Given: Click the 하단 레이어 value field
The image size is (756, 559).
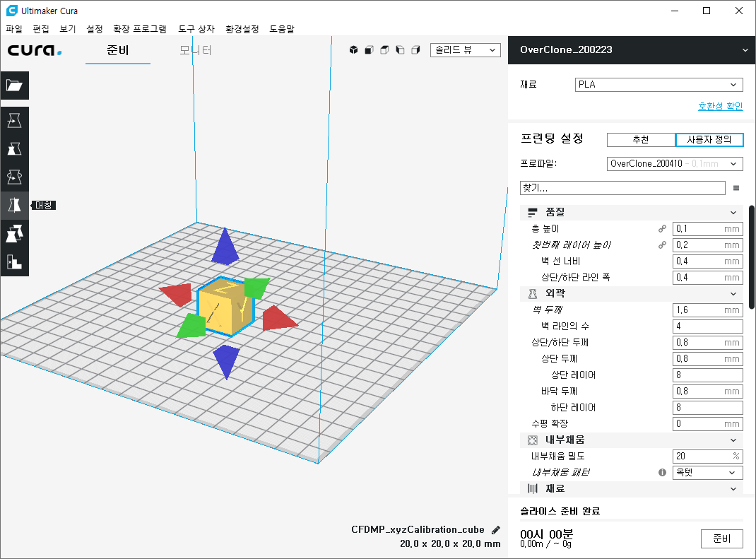Looking at the screenshot, I should (x=707, y=408).
